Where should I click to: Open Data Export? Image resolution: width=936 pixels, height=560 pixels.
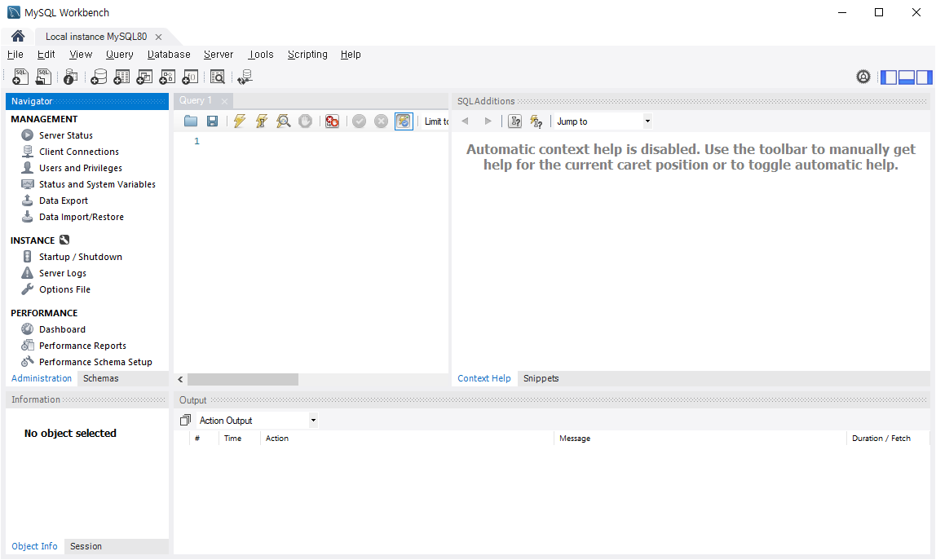pyautogui.click(x=64, y=201)
